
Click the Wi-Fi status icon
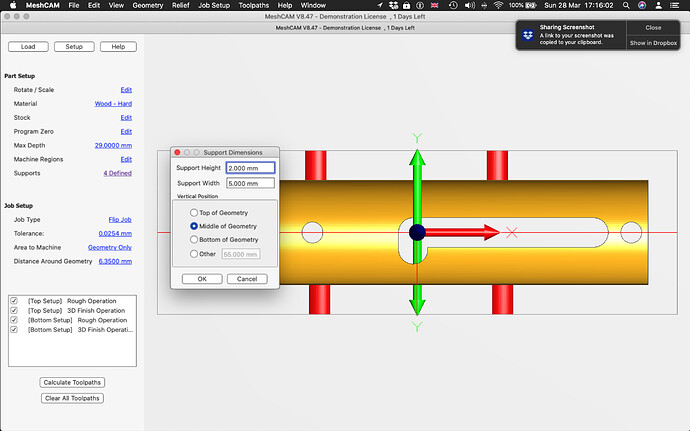[498, 5]
